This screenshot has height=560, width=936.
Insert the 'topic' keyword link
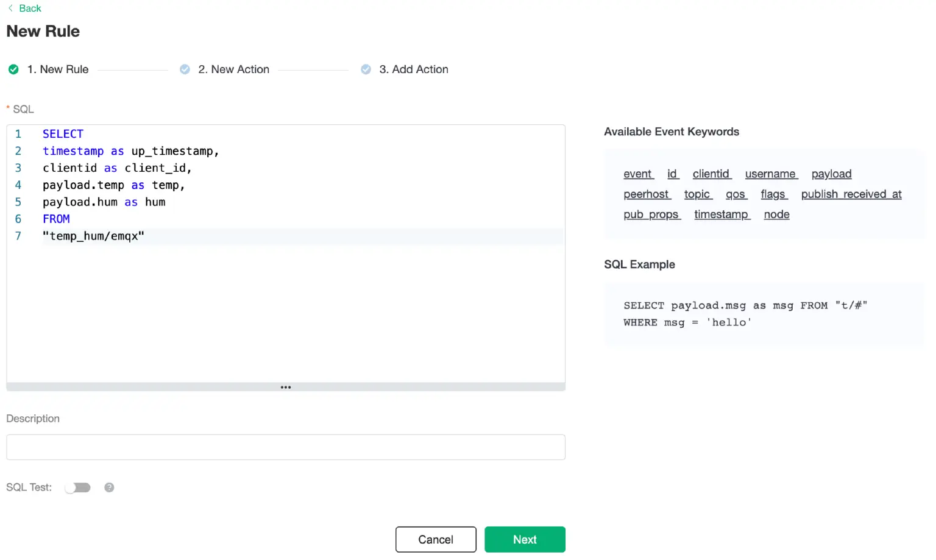point(698,194)
